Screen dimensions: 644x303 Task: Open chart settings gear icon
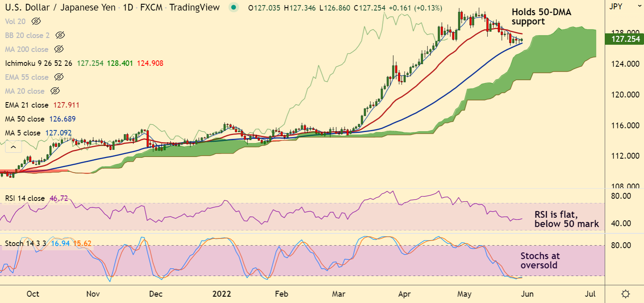[626, 294]
